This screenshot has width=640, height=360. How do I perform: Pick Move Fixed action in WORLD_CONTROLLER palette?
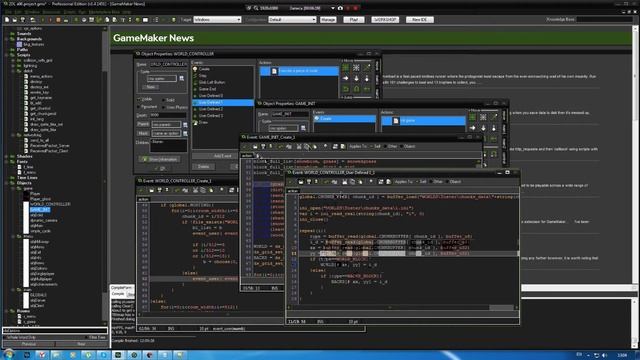click(x=346, y=67)
